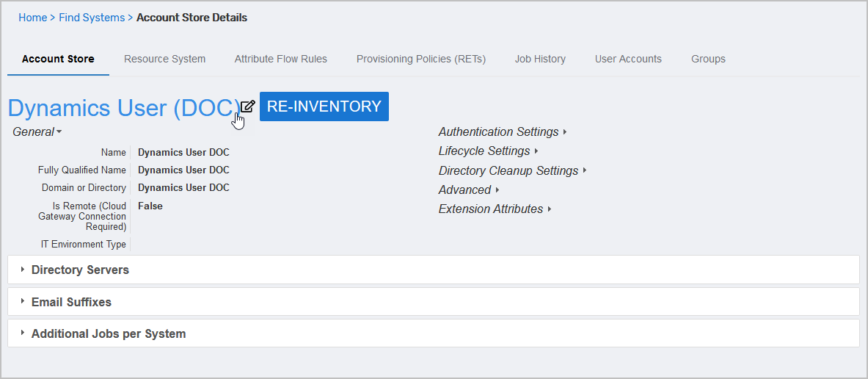Collapse the General section
Screen dimensions: 868x379
[x=37, y=132]
